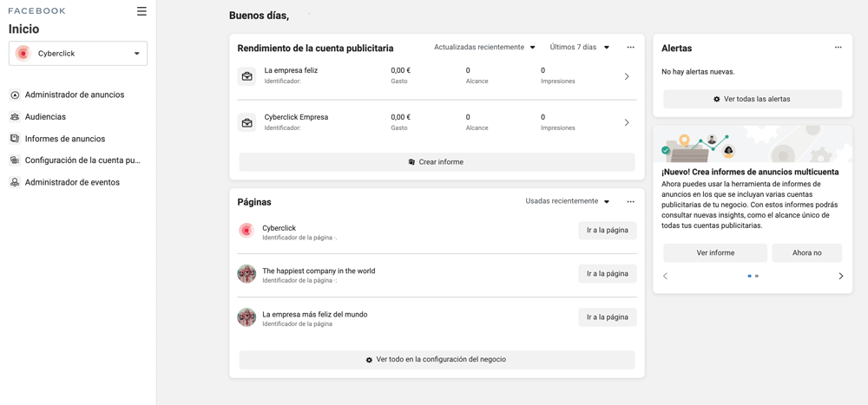Click the Crear informe button

tap(437, 162)
